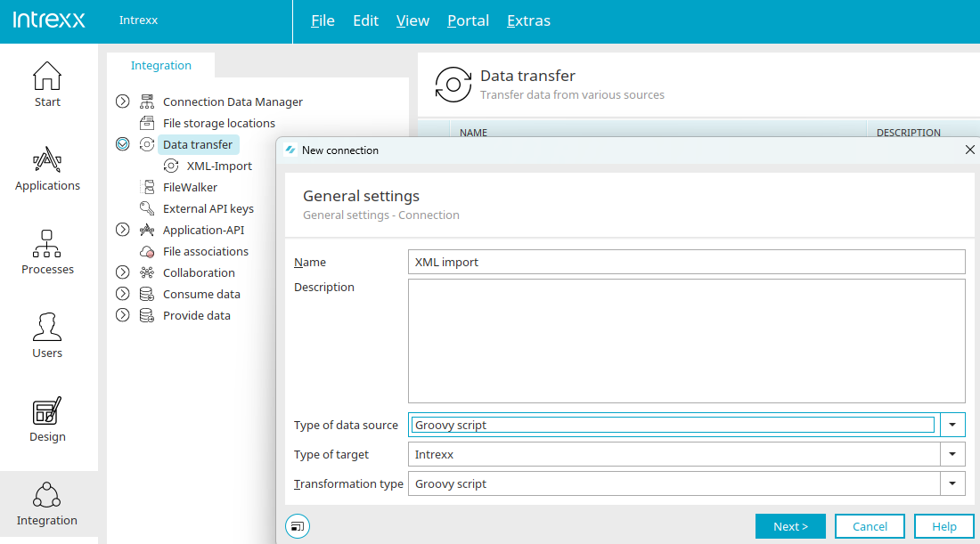Select the Data transfer tree item
This screenshot has height=544, width=980.
(x=198, y=144)
